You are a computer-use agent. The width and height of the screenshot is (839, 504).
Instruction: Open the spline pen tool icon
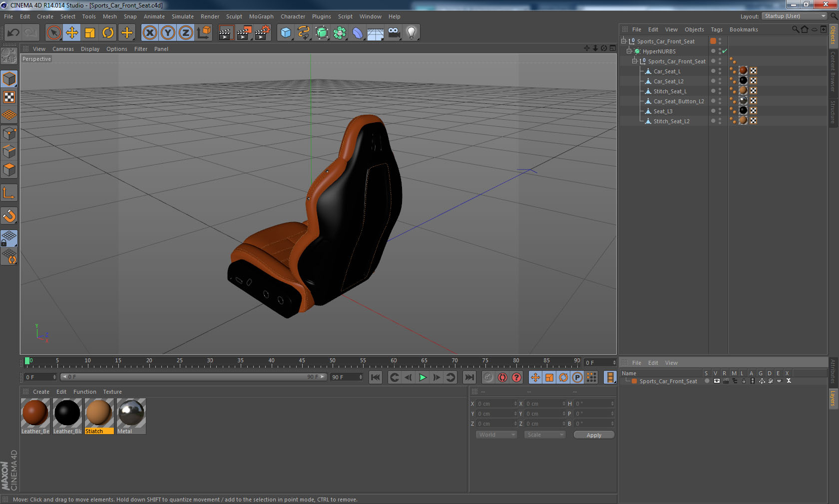(x=304, y=33)
